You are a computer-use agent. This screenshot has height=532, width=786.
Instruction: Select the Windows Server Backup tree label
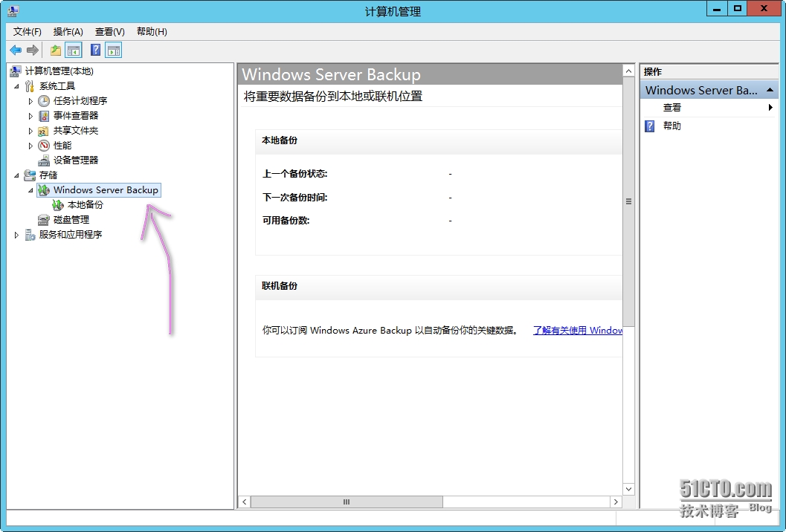(x=106, y=190)
